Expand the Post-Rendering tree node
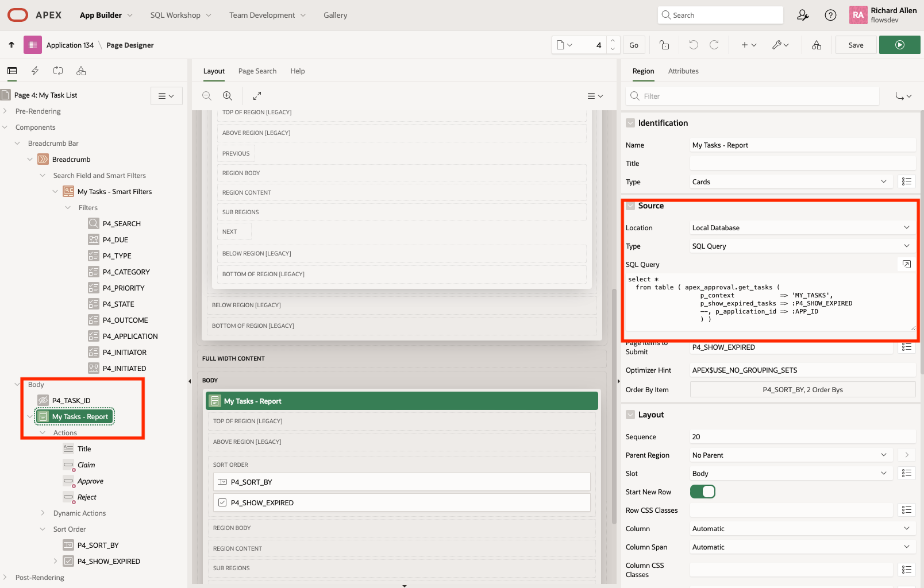The image size is (924, 588). 5,578
